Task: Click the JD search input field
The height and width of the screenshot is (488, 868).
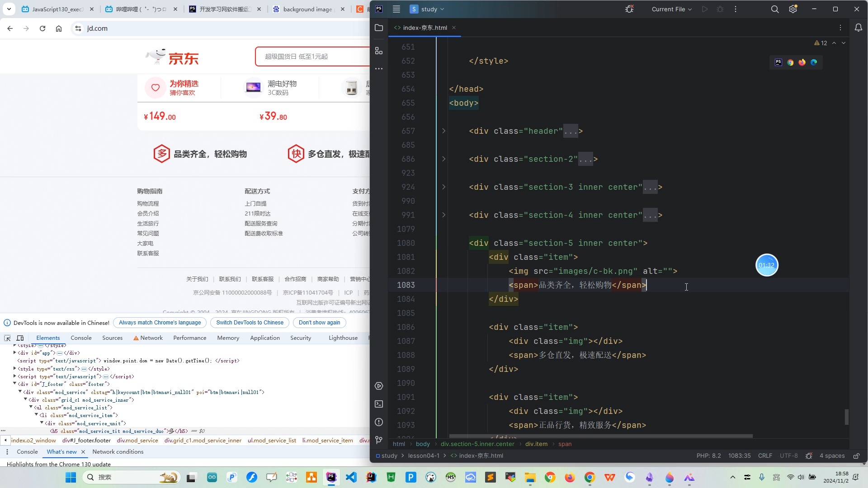Action: tap(313, 56)
